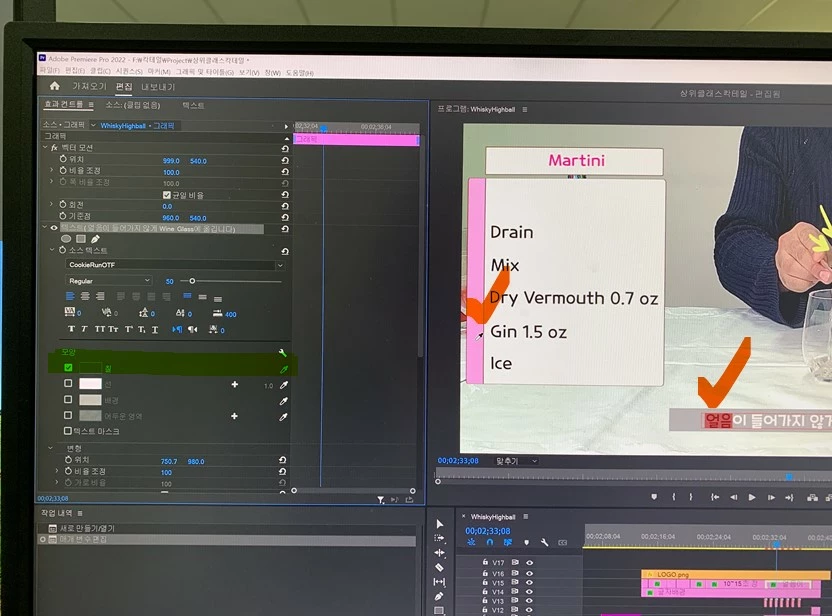Open the 시퀀스(S) menu
The width and height of the screenshot is (832, 616).
pos(129,71)
